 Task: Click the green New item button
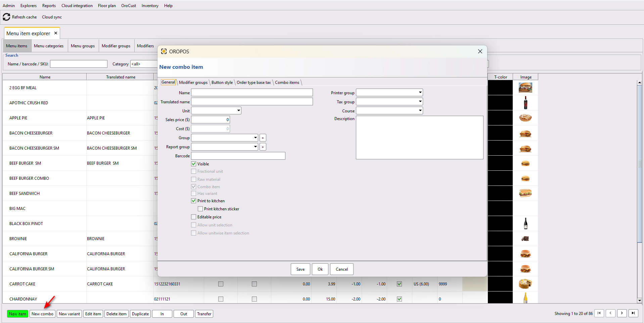click(17, 314)
